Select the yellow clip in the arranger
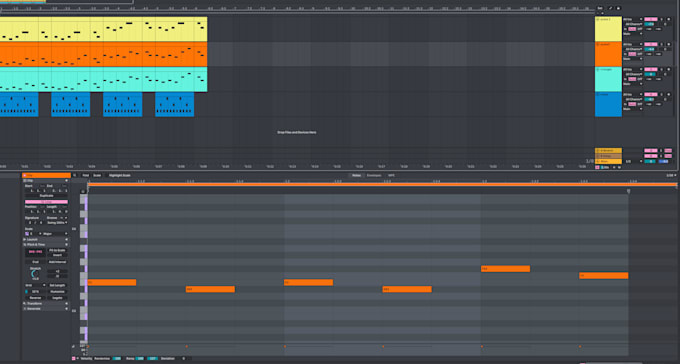This screenshot has height=364, width=680. click(x=104, y=29)
